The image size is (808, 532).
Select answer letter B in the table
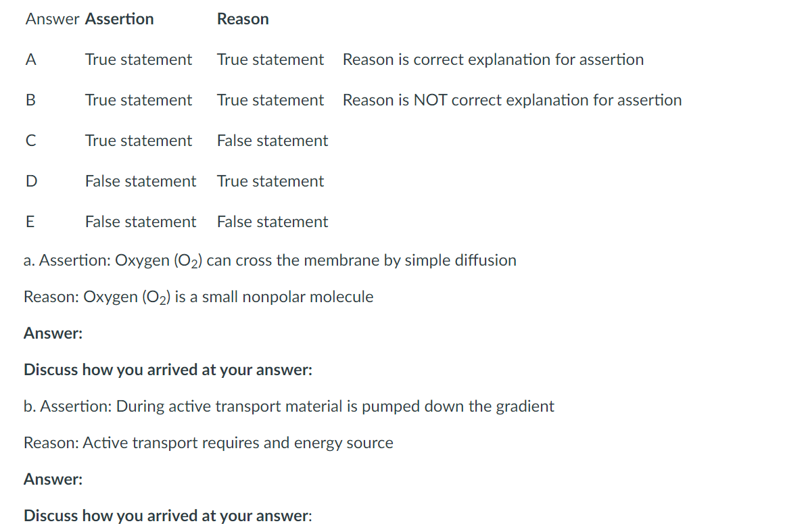[30, 100]
